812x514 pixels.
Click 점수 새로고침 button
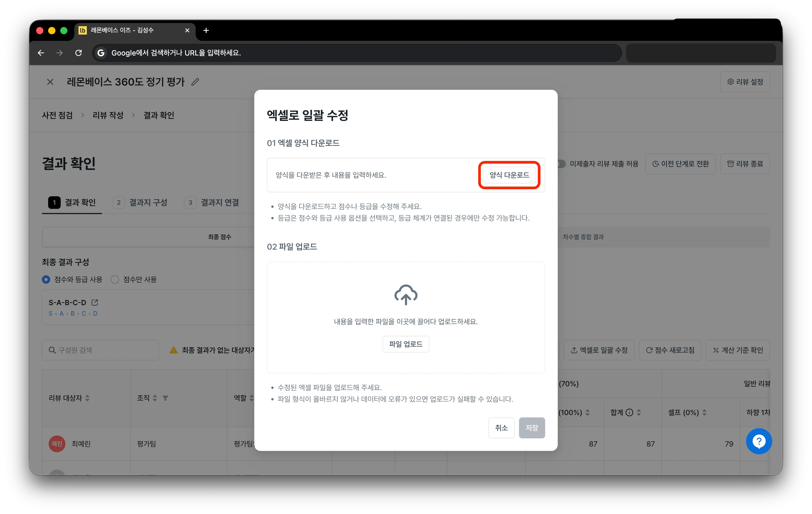[x=670, y=350]
